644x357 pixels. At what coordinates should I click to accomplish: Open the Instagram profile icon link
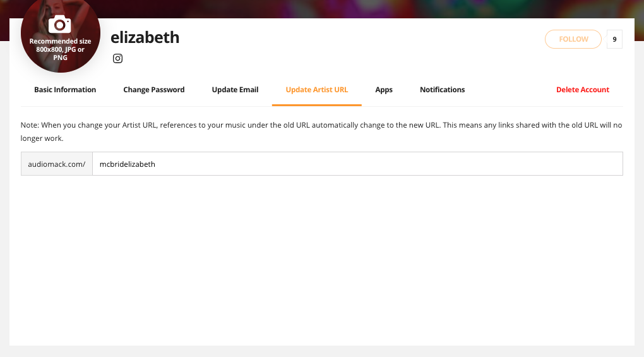click(x=117, y=59)
